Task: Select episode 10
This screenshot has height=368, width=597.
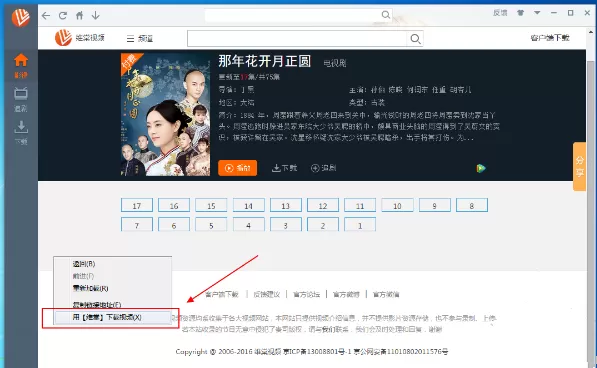Action: 397,206
